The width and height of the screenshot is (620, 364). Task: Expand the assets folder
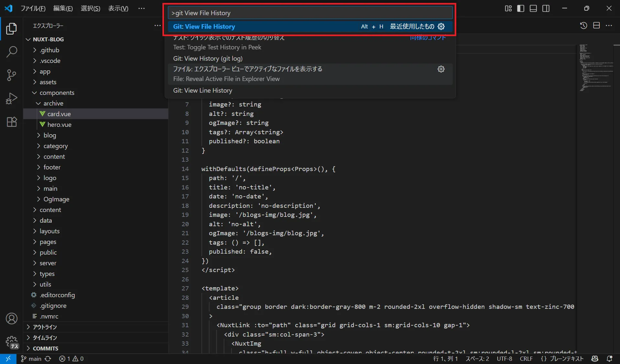96,82
